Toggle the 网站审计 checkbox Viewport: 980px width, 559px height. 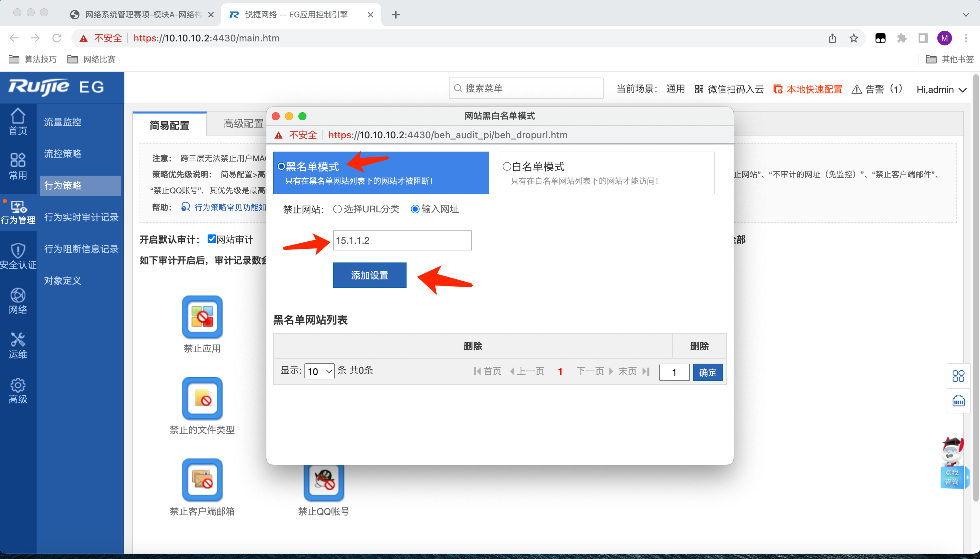[x=212, y=239]
